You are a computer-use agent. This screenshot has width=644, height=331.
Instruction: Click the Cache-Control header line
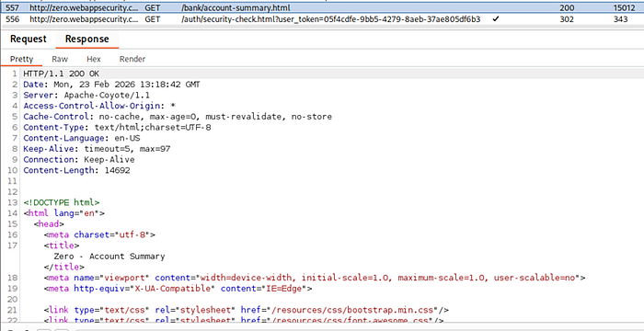178,117
